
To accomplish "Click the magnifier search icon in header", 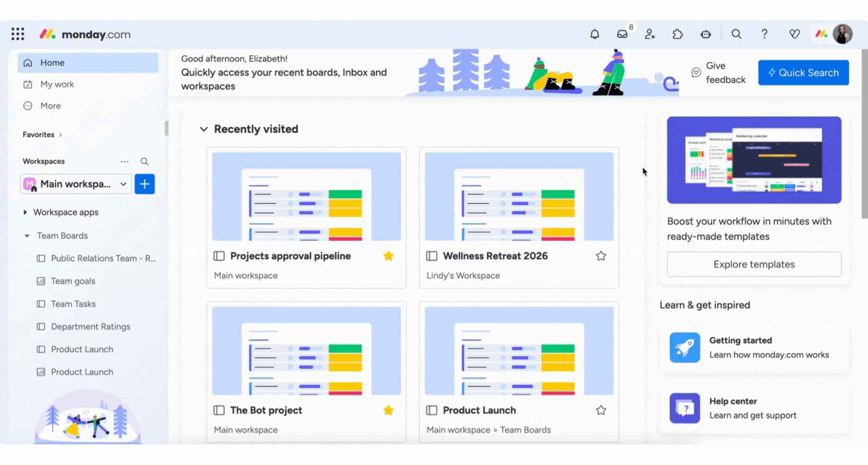I will click(736, 34).
